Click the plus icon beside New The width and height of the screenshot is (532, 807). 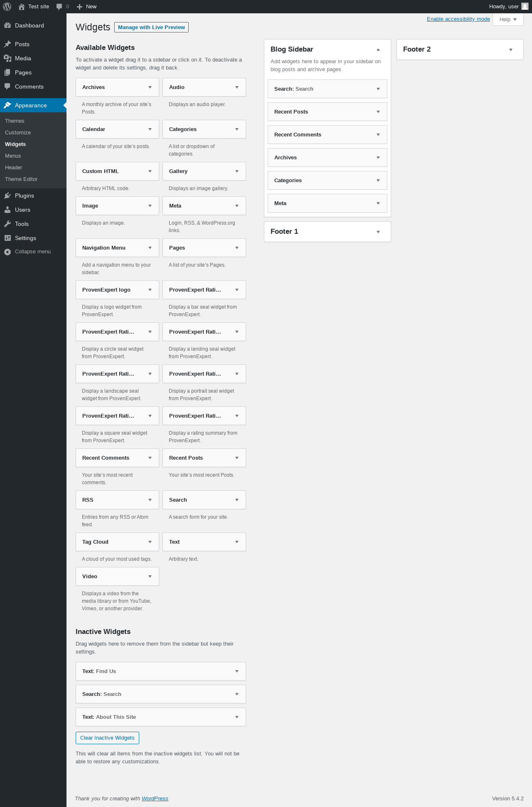coord(80,7)
